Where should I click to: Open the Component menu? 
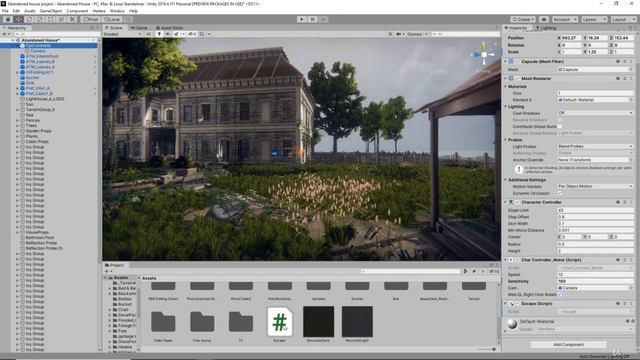pos(77,11)
